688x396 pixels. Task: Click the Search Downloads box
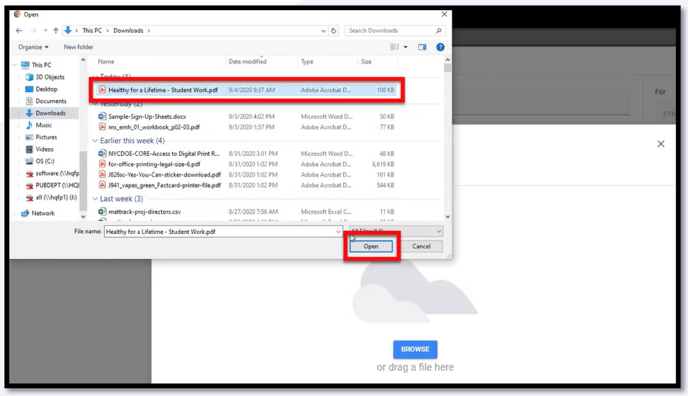395,31
